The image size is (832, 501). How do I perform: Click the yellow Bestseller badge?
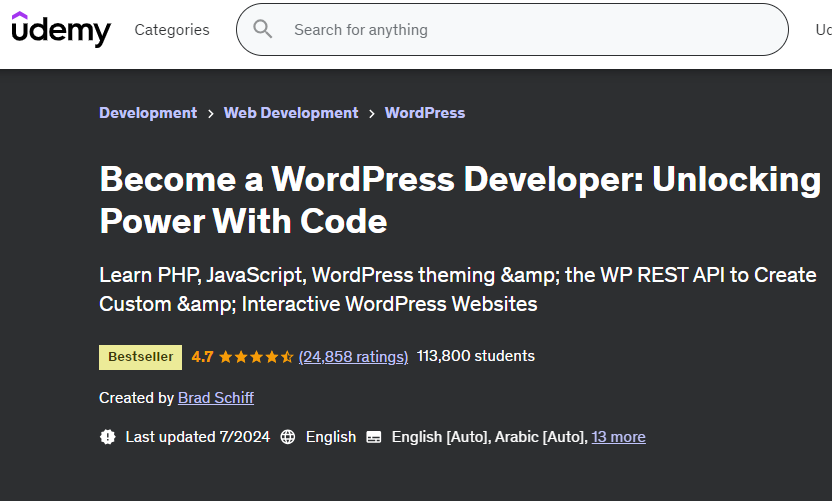(140, 356)
